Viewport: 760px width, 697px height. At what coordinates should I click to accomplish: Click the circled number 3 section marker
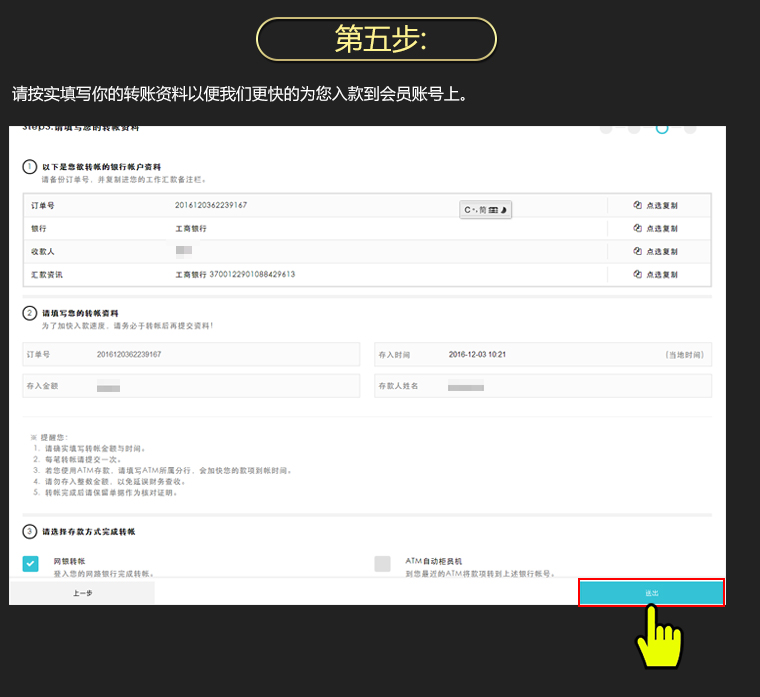click(30, 531)
